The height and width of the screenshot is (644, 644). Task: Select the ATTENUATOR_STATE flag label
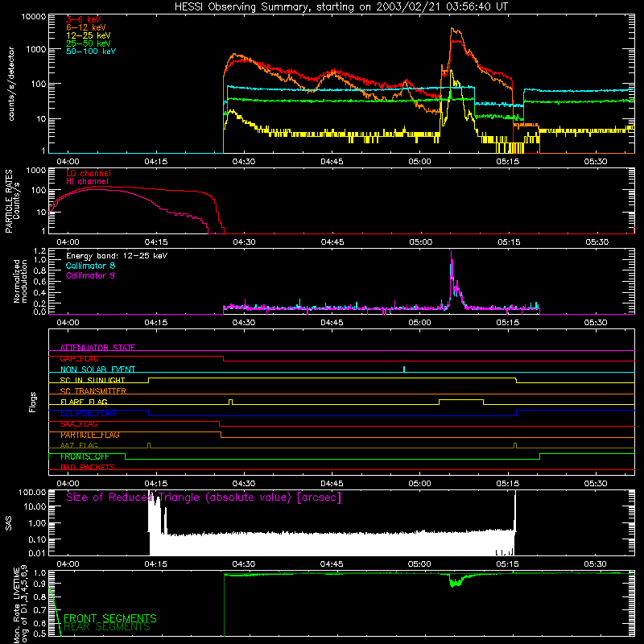point(97,348)
